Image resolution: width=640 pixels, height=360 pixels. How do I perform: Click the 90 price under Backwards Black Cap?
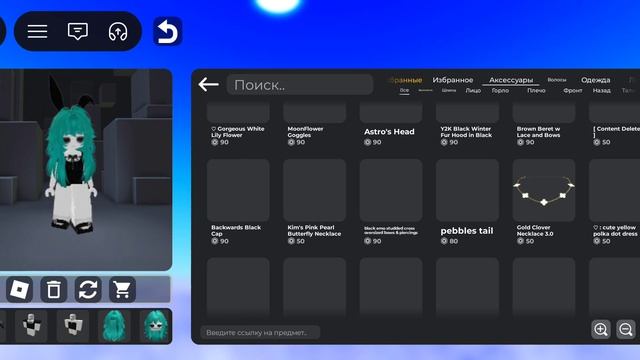(x=220, y=241)
